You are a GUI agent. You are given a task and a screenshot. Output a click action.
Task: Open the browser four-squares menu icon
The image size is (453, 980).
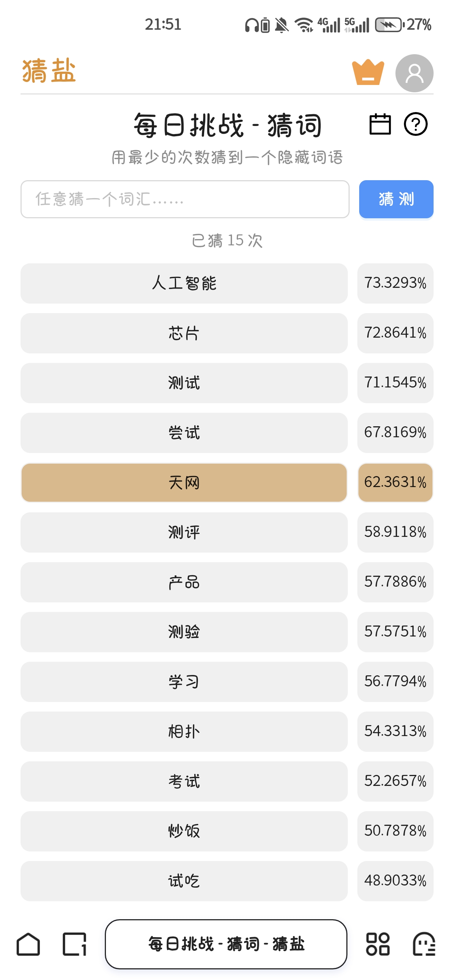point(377,944)
